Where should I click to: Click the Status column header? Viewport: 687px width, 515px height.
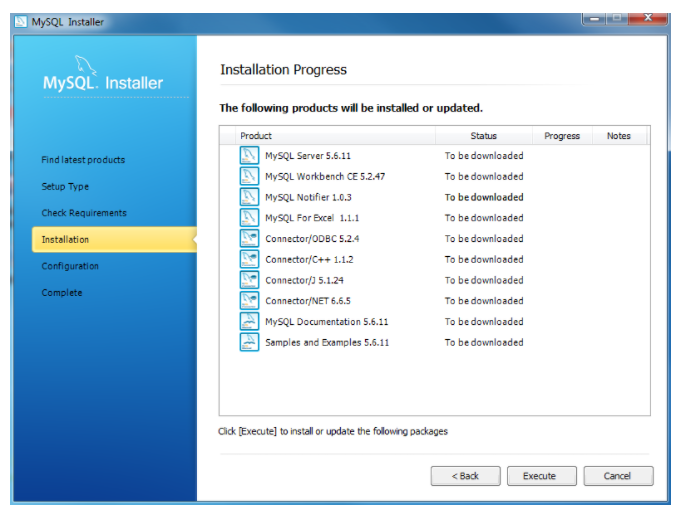(x=484, y=136)
